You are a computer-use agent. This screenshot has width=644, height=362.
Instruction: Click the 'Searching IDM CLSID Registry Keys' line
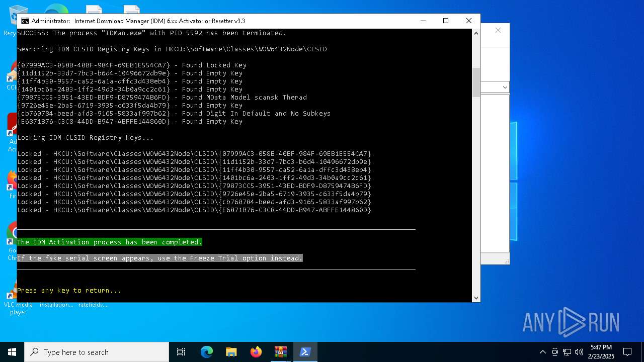172,49
